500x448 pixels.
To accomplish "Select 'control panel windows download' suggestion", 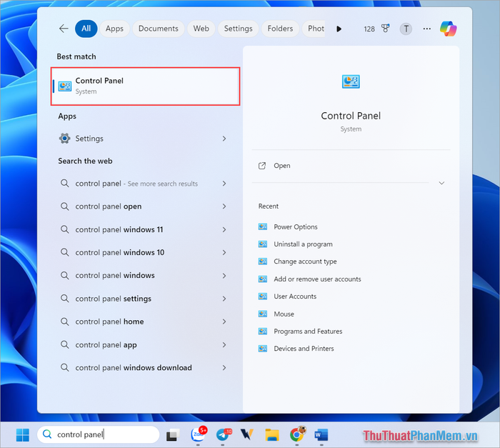I will (x=134, y=367).
